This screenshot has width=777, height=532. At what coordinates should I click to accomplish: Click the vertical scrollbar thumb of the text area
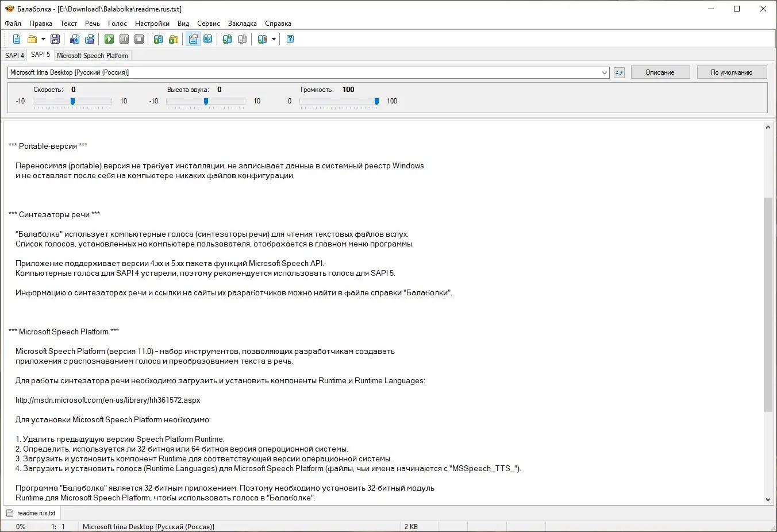point(768,304)
